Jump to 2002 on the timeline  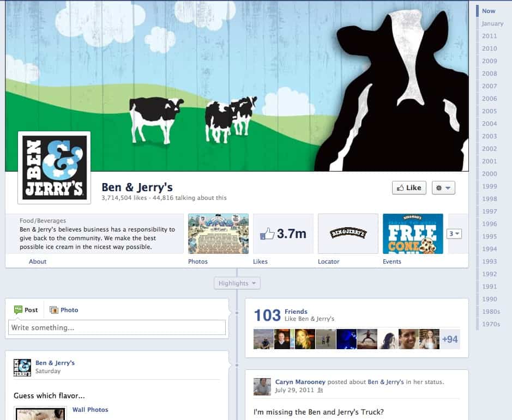[490, 149]
